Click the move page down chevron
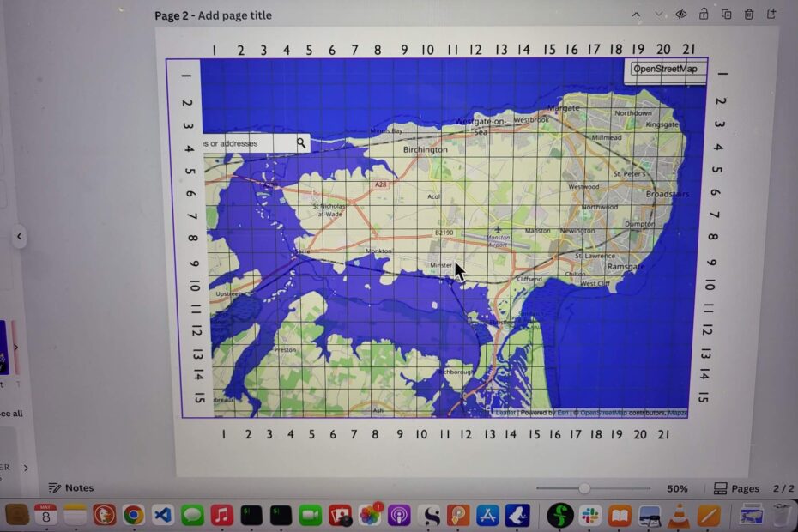This screenshot has width=798, height=532. pos(659,15)
